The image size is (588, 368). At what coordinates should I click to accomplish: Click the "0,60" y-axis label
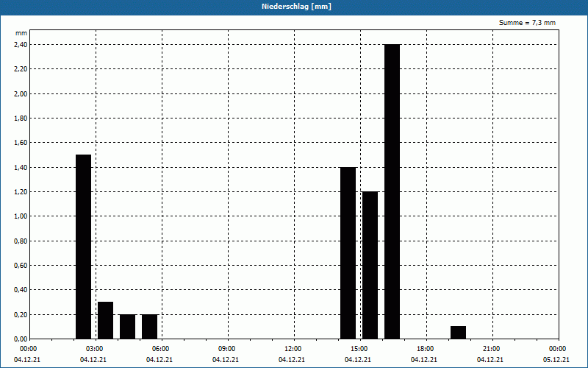[21, 266]
